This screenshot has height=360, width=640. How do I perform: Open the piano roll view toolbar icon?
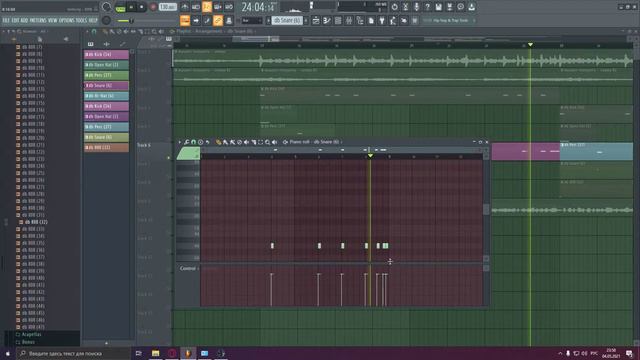coord(327,20)
